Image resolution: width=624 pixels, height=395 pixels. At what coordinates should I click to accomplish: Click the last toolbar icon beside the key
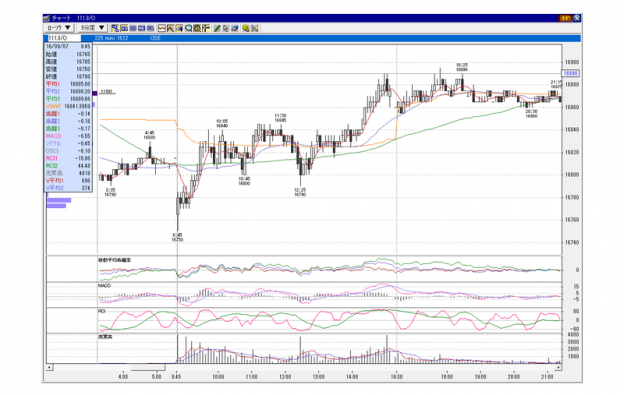pos(255,28)
